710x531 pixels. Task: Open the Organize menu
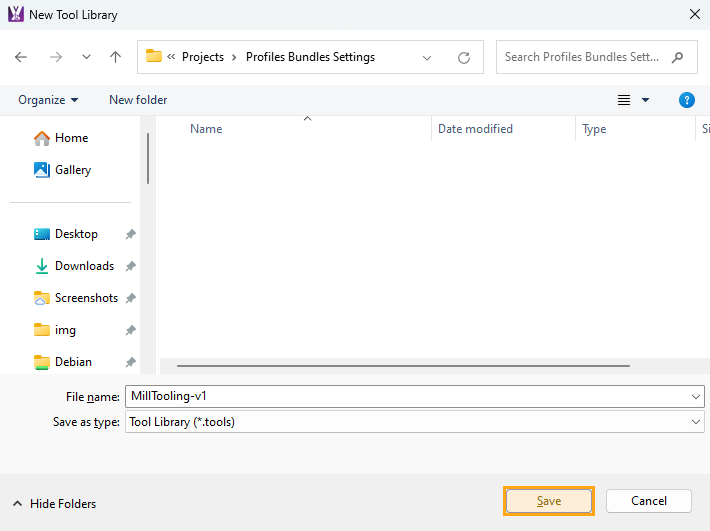48,100
